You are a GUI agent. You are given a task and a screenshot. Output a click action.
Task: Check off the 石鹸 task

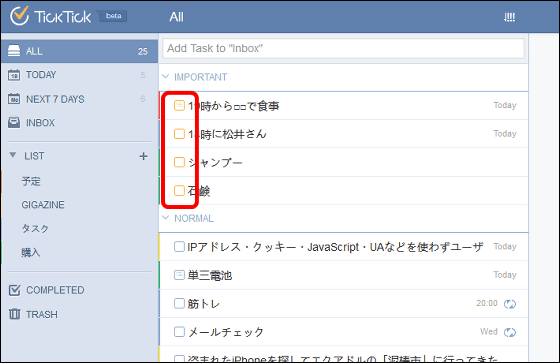pos(179,190)
